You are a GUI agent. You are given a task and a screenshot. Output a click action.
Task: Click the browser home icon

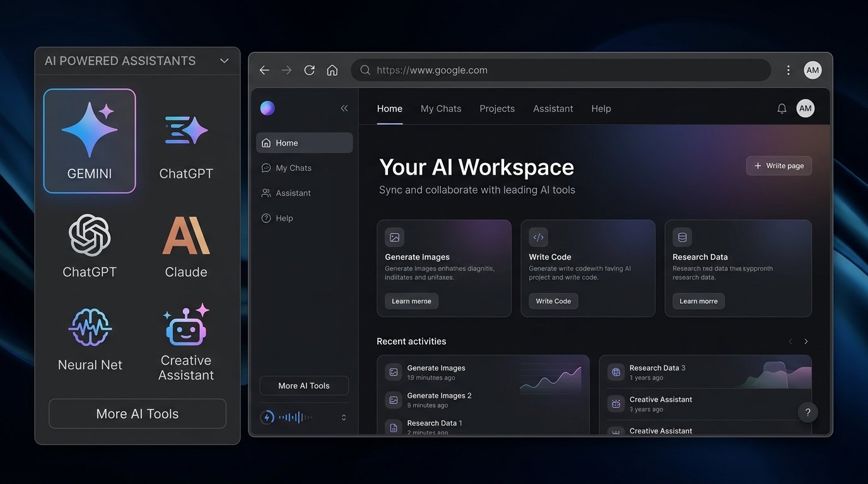[332, 70]
